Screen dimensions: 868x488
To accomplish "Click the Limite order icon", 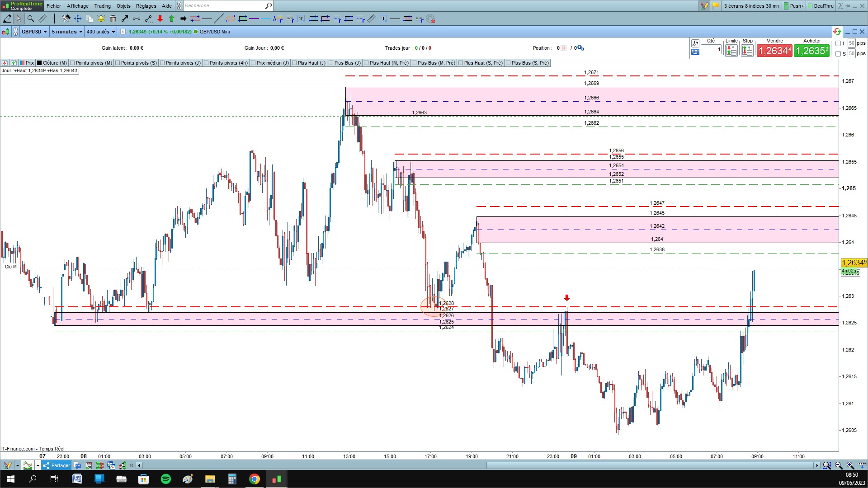I will click(x=731, y=51).
